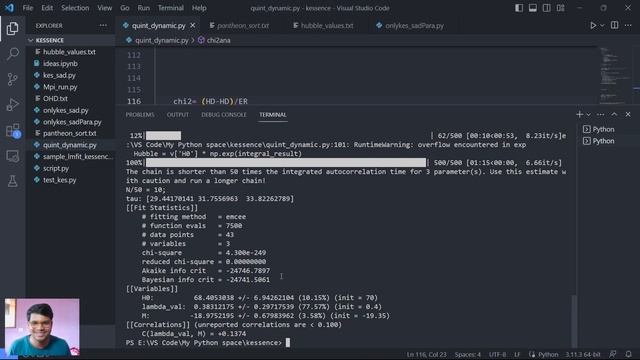Click the VS Code logo icon
This screenshot has height=360, width=640.
coord(9,8)
